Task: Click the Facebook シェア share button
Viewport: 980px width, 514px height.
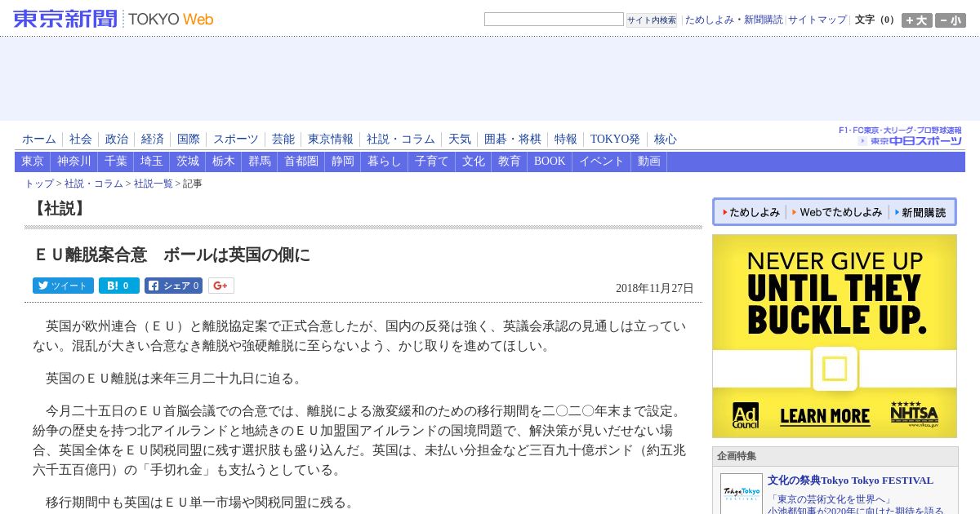Action: 173,286
